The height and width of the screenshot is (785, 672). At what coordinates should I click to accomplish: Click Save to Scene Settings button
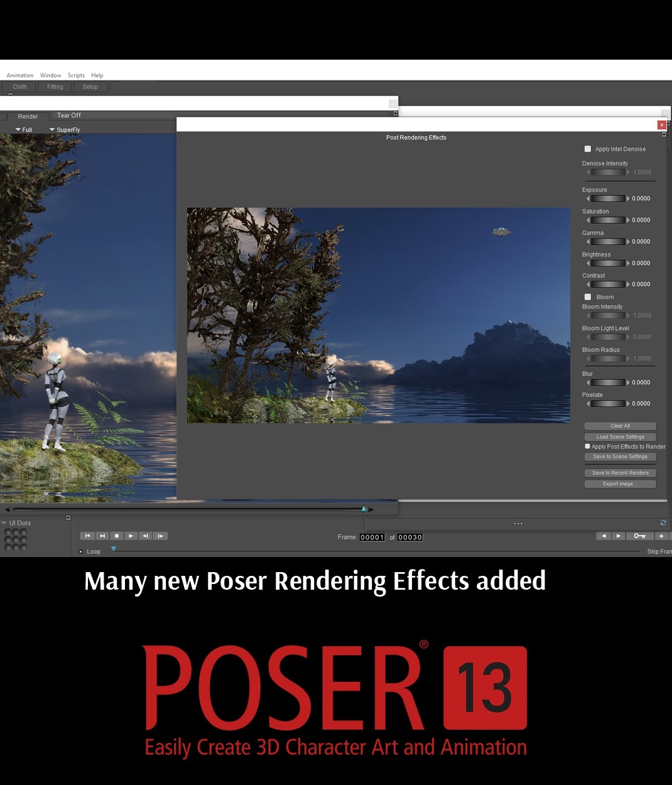621,457
